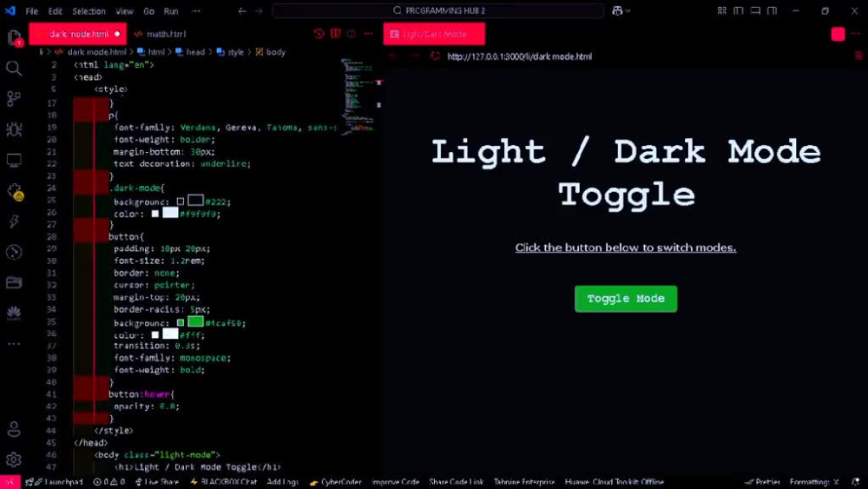
Task: Open the Accounts icon
Action: (14, 429)
